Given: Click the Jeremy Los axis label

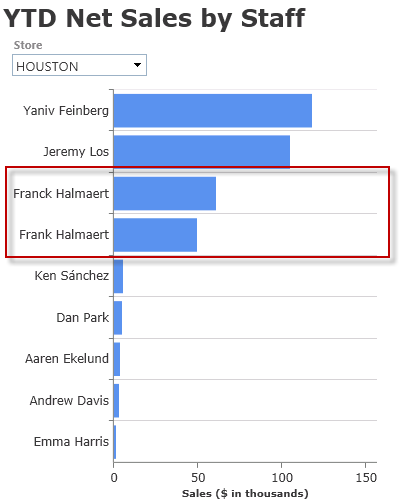Looking at the screenshot, I should 76,152.
